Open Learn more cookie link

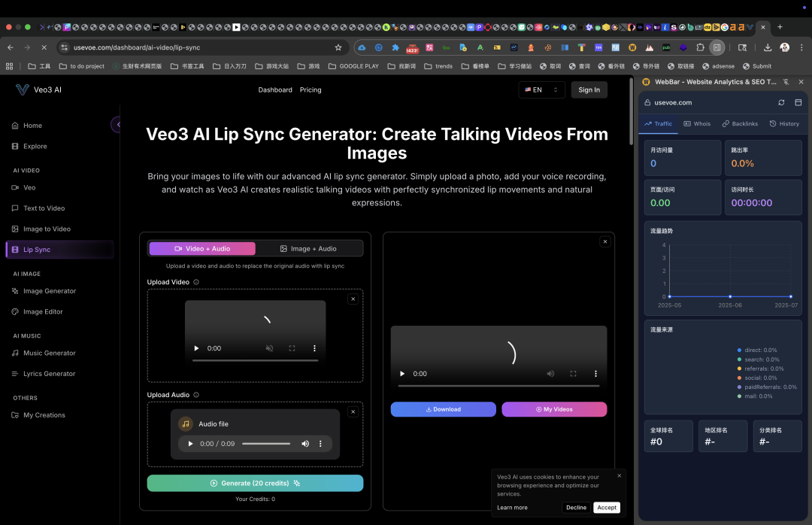pyautogui.click(x=512, y=508)
